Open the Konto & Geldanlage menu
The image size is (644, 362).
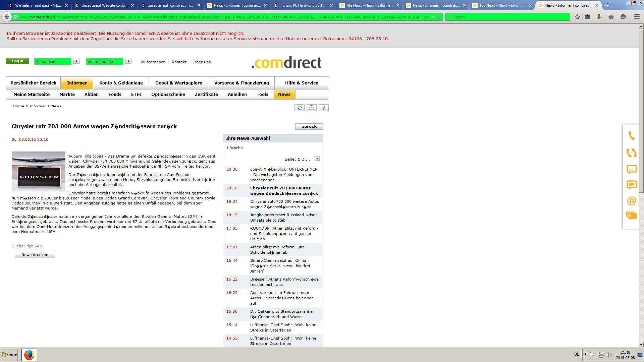pos(121,83)
